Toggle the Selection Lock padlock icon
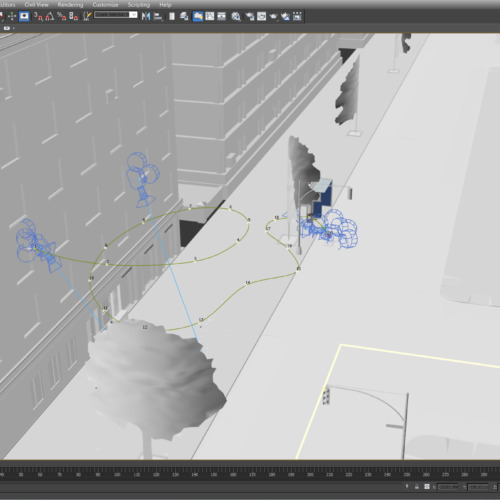 (417, 487)
